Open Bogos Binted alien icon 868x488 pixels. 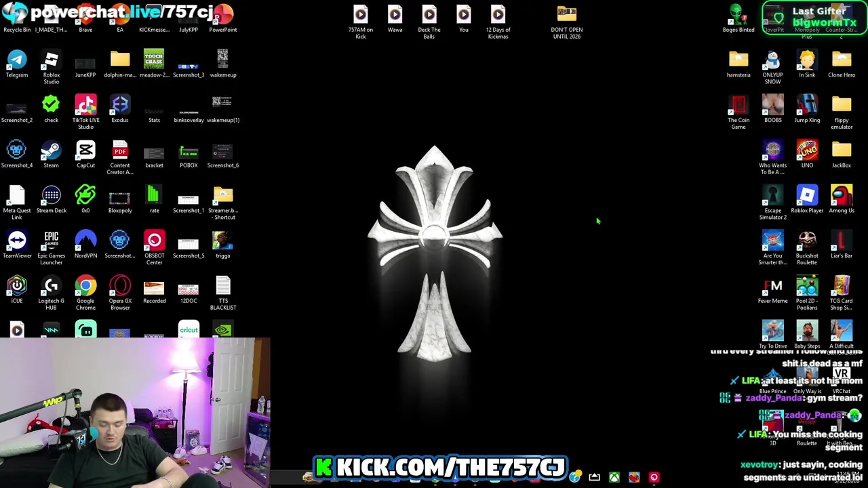738,18
